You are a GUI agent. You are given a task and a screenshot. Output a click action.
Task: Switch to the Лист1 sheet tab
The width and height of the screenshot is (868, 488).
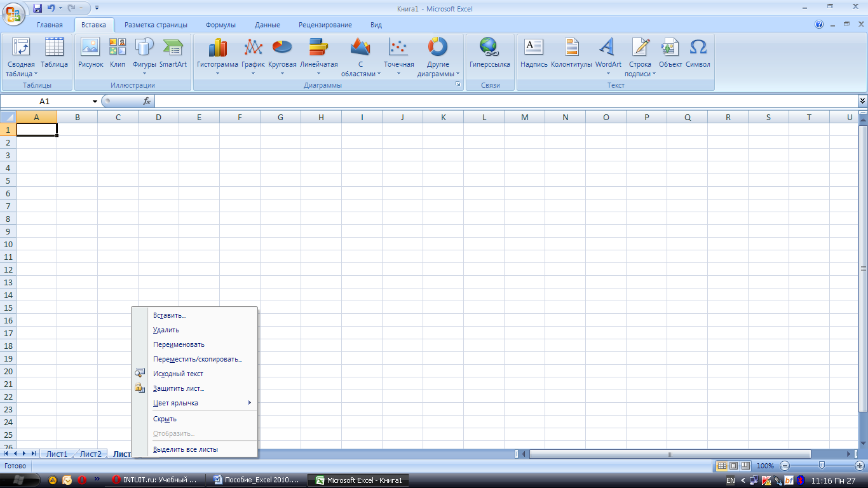pyautogui.click(x=57, y=454)
